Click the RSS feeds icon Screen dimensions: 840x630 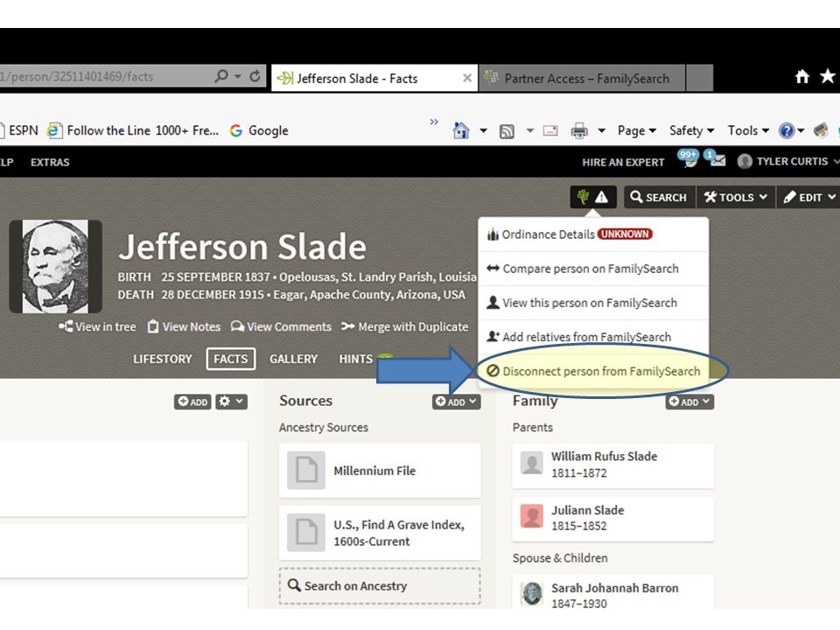click(507, 131)
